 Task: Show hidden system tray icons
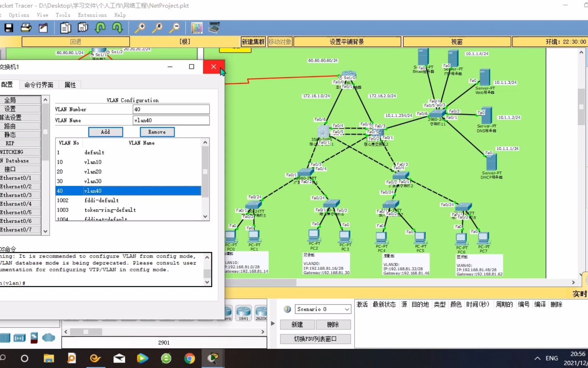pos(537,358)
